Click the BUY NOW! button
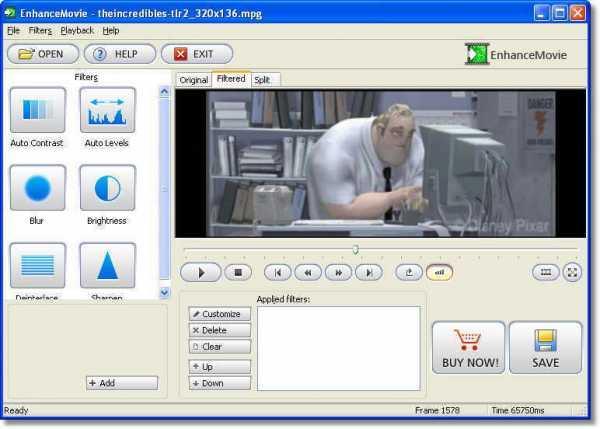This screenshot has height=429, width=600. [x=468, y=348]
